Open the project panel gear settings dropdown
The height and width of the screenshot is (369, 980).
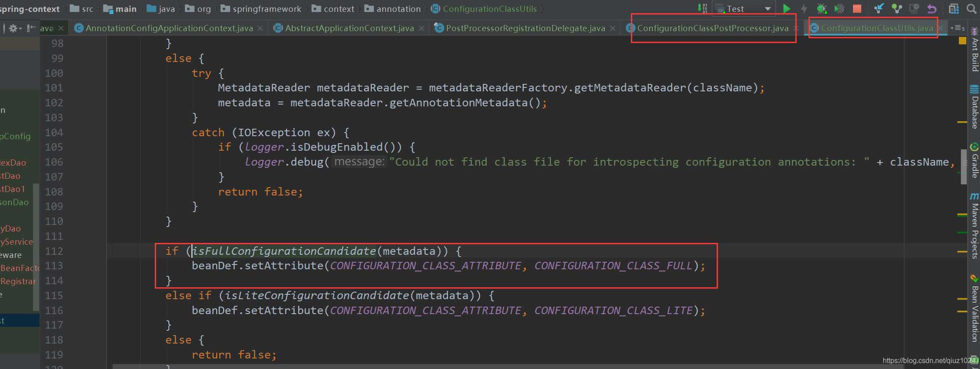click(x=15, y=28)
